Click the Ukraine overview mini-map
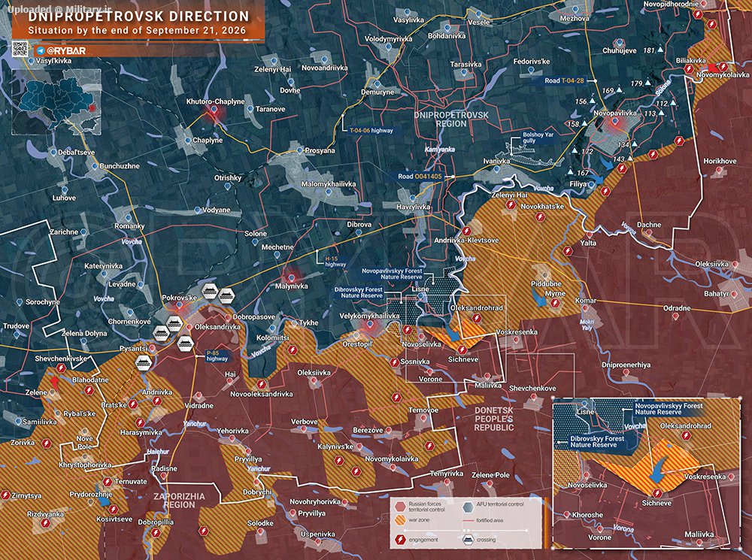Image resolution: width=752 pixels, height=560 pixels. pyautogui.click(x=56, y=102)
